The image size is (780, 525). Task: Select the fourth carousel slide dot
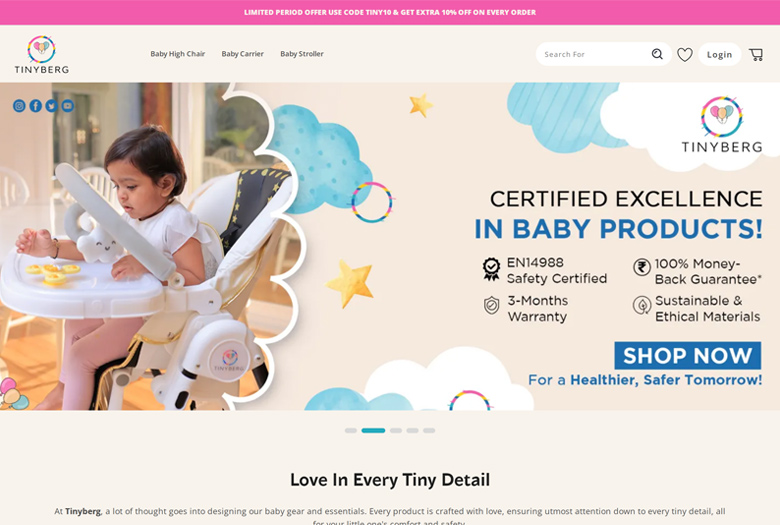(412, 430)
